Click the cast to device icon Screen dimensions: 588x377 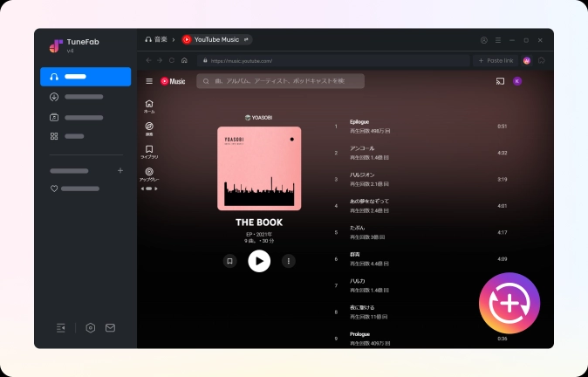[x=500, y=81]
